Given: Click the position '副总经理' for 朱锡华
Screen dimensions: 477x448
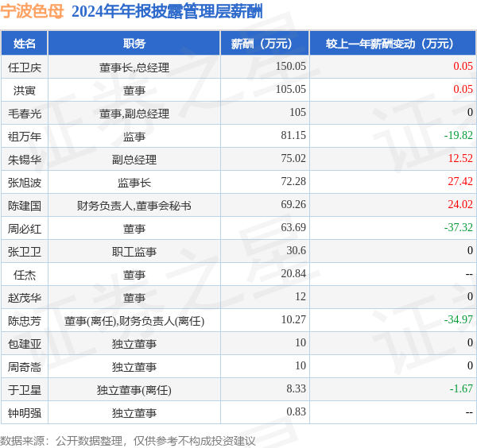Looking at the screenshot, I should click(x=134, y=160).
